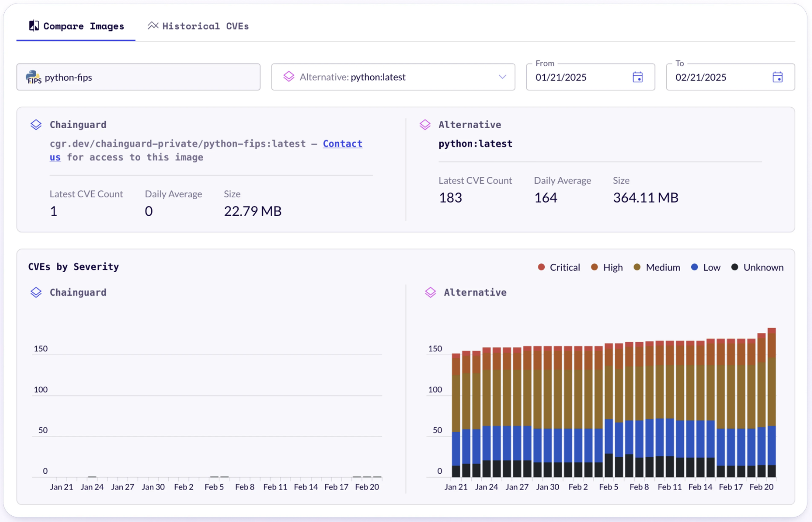
Task: Click the From date field 01/21/2025
Action: tap(590, 77)
